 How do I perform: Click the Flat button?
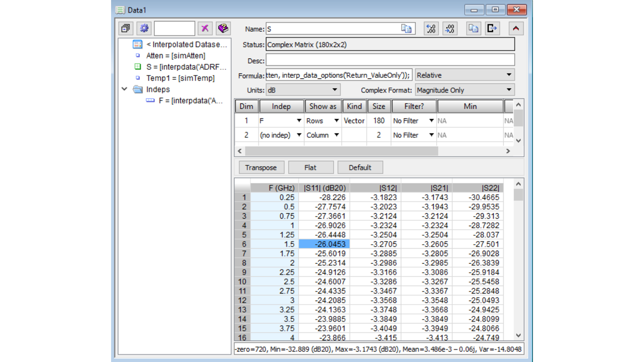(310, 168)
